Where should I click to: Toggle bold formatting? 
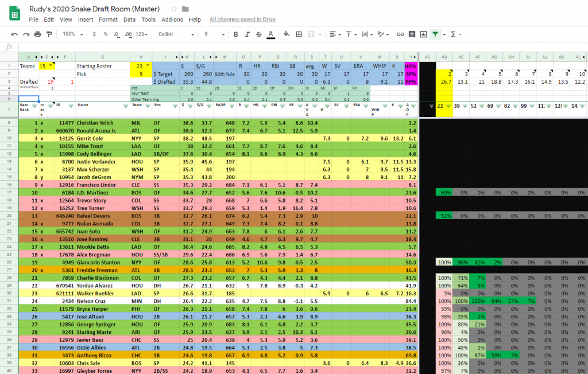[235, 34]
